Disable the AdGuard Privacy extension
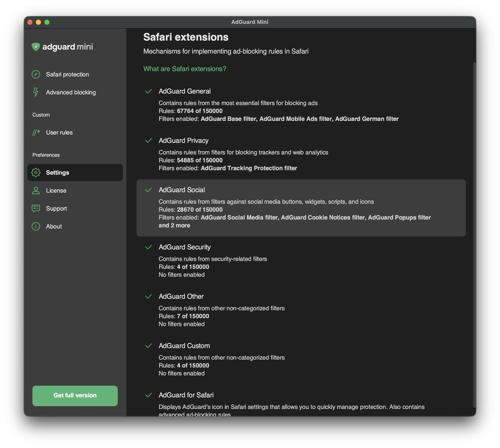Image resolution: width=500 pixels, height=448 pixels. (148, 140)
